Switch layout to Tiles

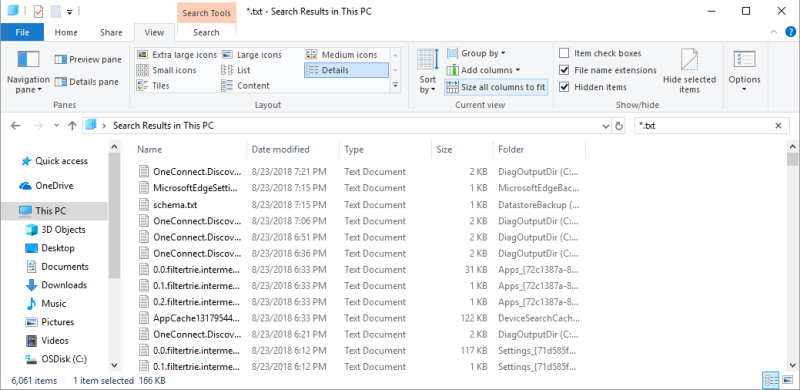coord(153,85)
